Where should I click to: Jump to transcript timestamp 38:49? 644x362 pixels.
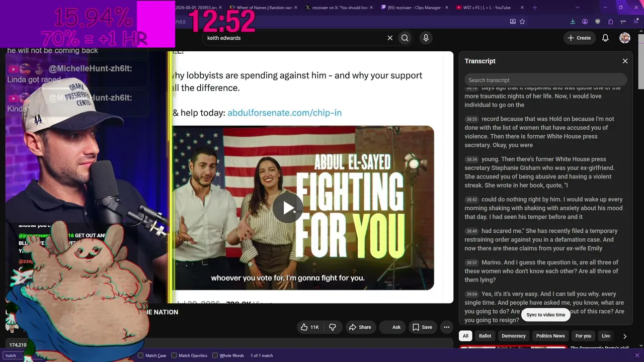click(471, 231)
